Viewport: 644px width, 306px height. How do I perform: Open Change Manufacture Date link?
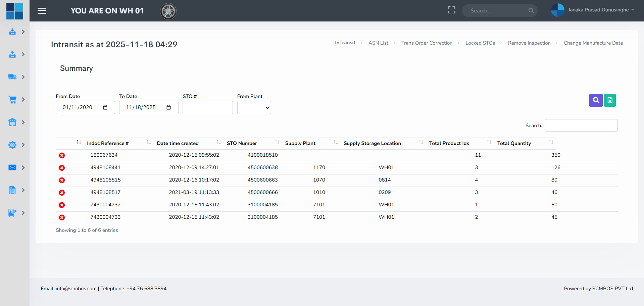593,43
